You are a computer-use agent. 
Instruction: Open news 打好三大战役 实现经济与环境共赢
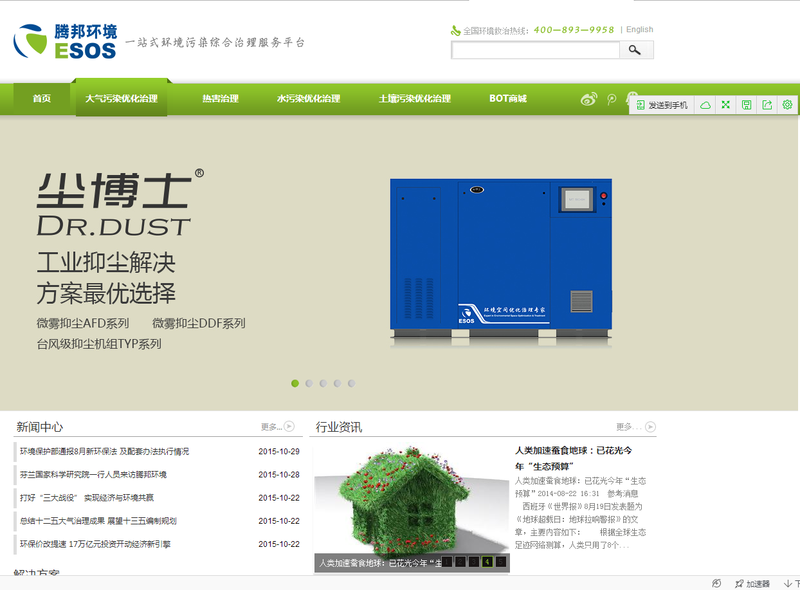[x=87, y=498]
